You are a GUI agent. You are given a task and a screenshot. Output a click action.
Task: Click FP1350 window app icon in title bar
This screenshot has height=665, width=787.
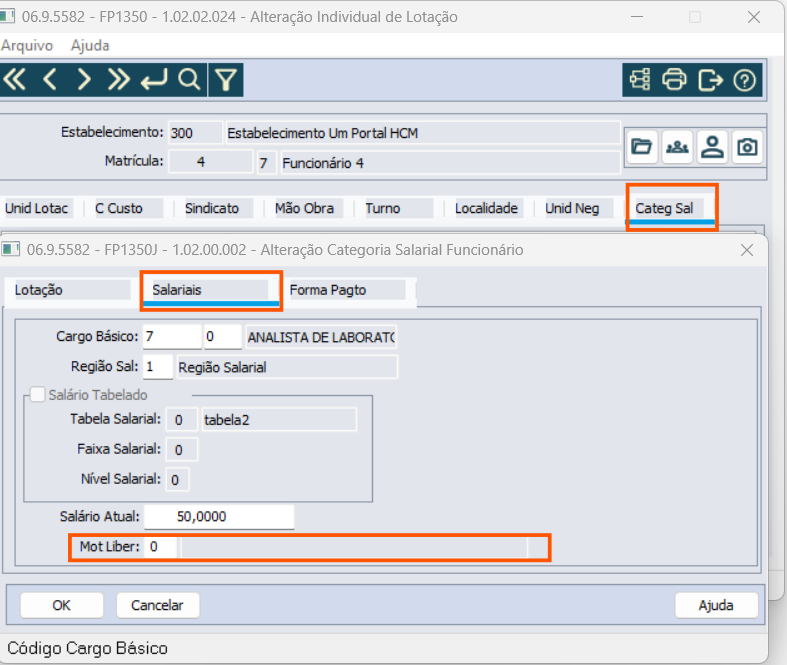tap(7, 16)
